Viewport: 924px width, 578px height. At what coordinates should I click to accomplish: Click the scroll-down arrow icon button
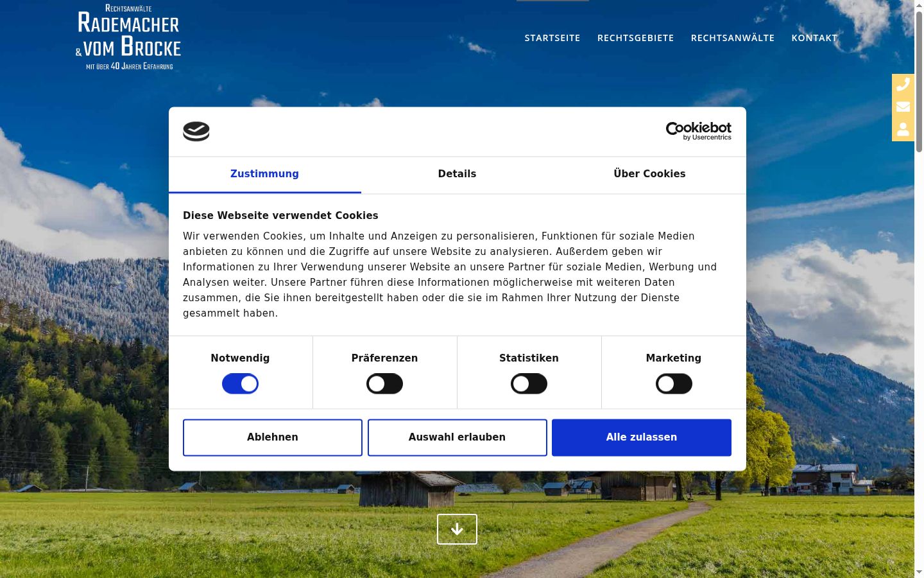coord(457,529)
